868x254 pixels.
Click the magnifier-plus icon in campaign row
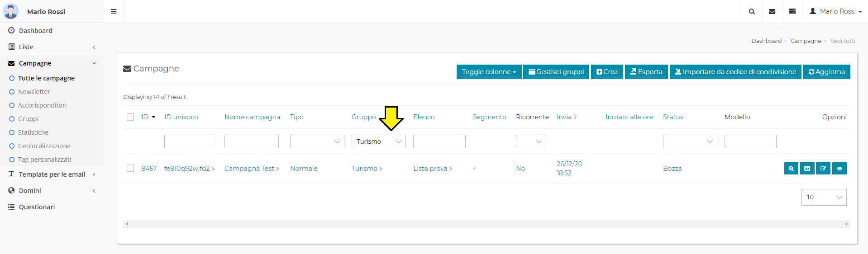(791, 169)
